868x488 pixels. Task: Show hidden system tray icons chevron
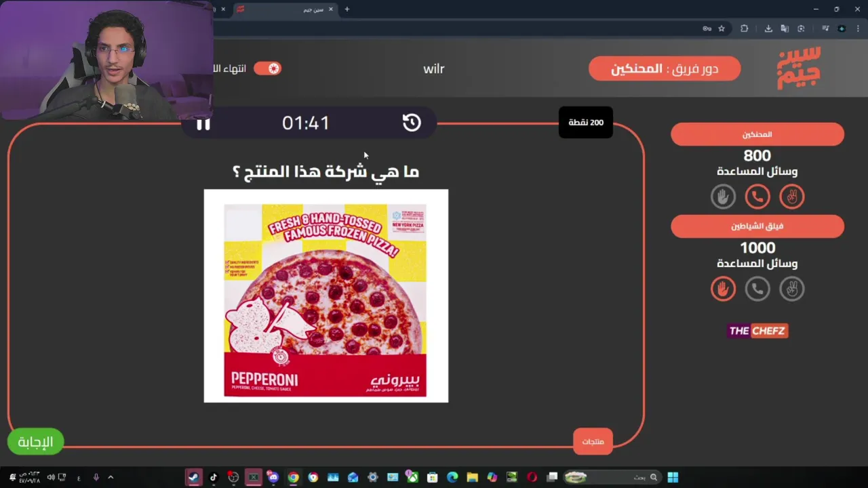click(111, 477)
